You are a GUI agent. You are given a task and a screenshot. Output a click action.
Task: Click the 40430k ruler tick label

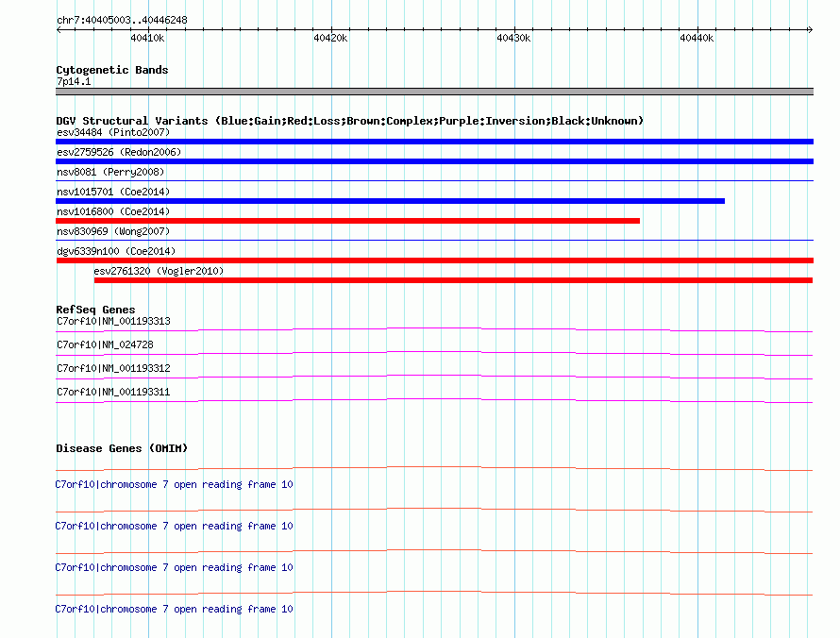coord(513,38)
